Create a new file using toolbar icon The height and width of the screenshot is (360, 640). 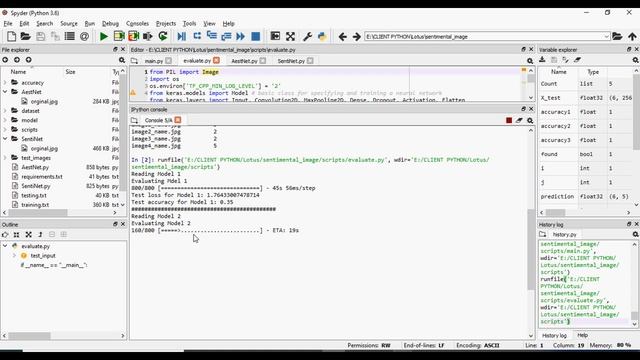[11, 36]
